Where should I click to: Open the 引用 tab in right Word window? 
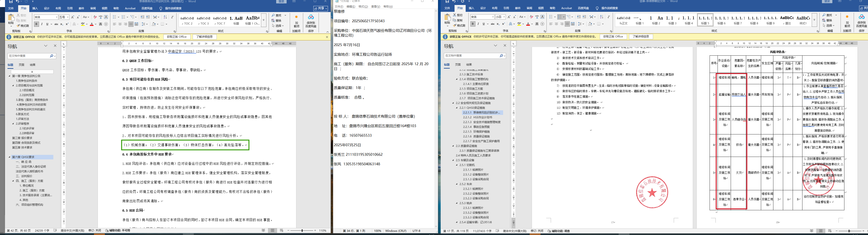[506, 8]
